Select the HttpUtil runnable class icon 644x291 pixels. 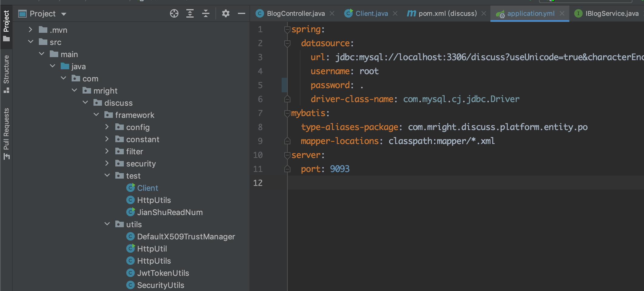(130, 248)
